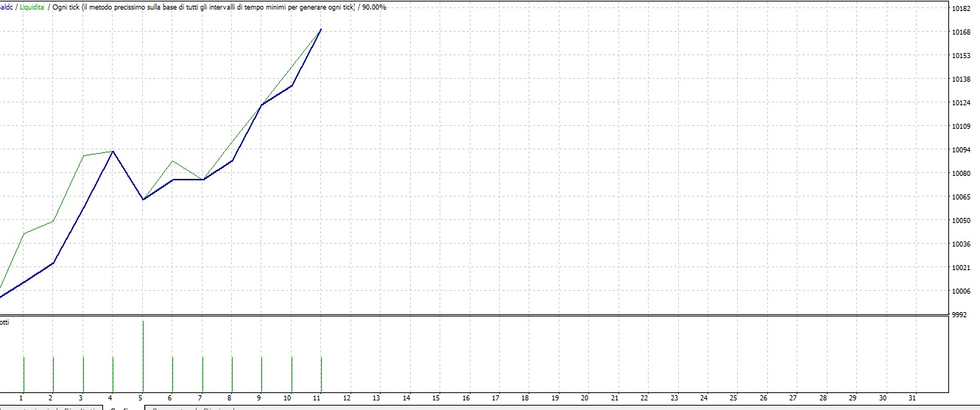The height and width of the screenshot is (410, 980).
Task: Click the lot-size bar at trade 8
Action: (x=232, y=375)
